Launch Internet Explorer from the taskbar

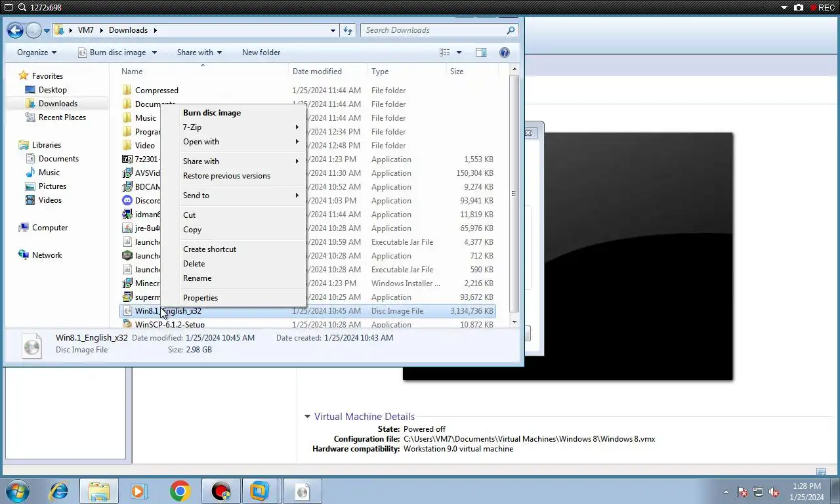58,491
